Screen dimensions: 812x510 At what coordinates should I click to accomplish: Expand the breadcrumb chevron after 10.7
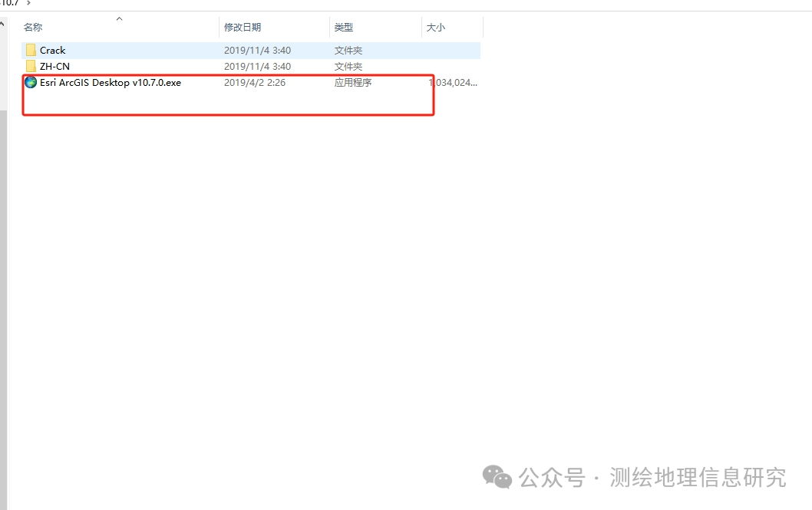28,3
